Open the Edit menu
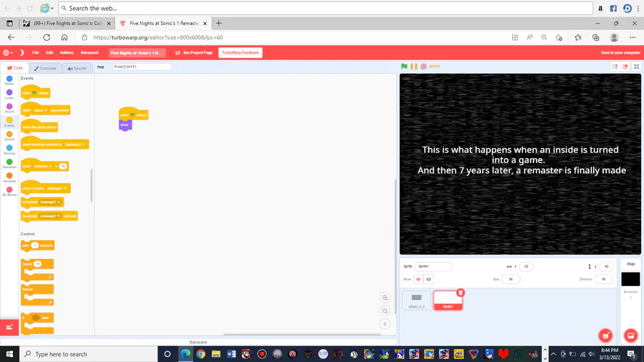Viewport: 644px width, 362px height. pos(49,52)
